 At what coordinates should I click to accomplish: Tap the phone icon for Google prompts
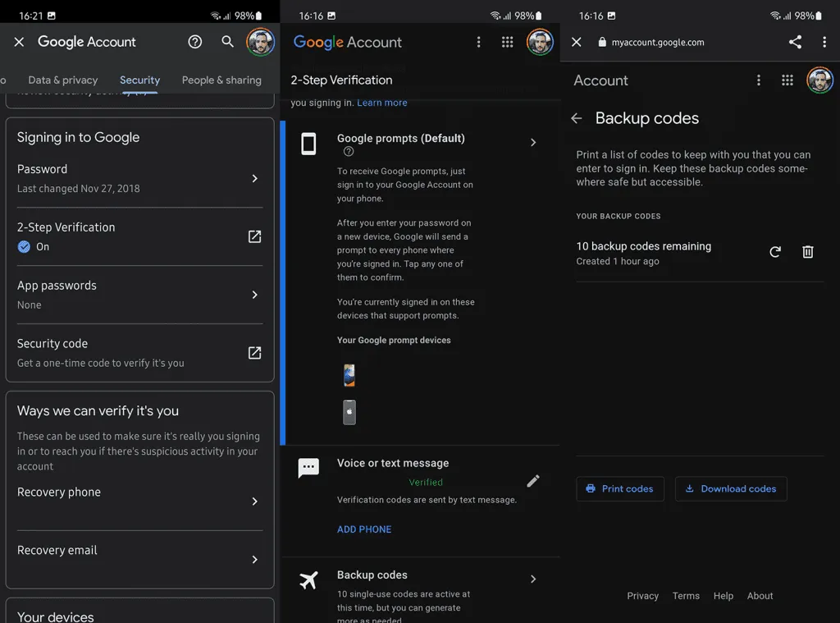tap(308, 144)
